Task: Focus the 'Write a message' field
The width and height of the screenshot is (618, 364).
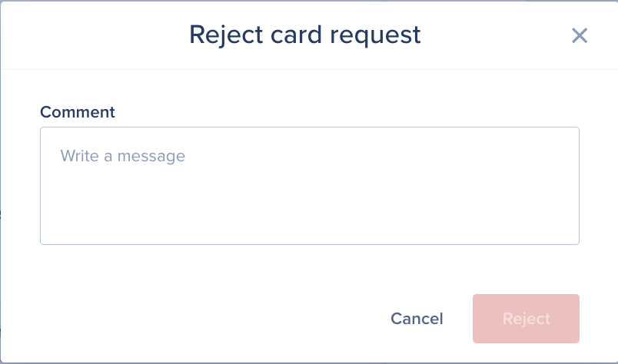Action: coord(309,186)
